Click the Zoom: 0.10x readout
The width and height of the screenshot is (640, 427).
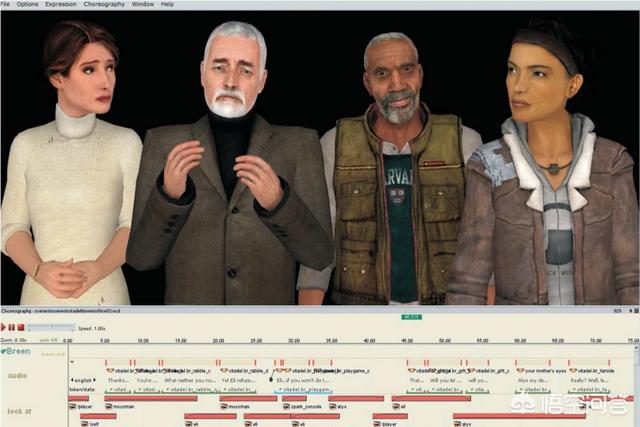coord(14,340)
